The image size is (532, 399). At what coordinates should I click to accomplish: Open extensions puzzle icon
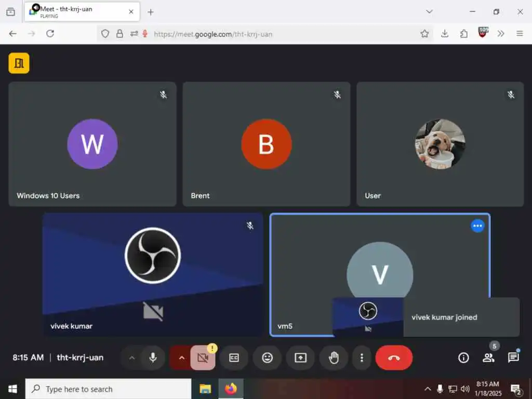point(464,34)
